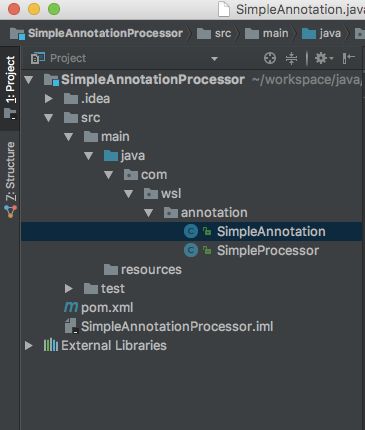Image resolution: width=365 pixels, height=430 pixels.
Task: Click the Collapse All icon
Action: tap(291, 58)
